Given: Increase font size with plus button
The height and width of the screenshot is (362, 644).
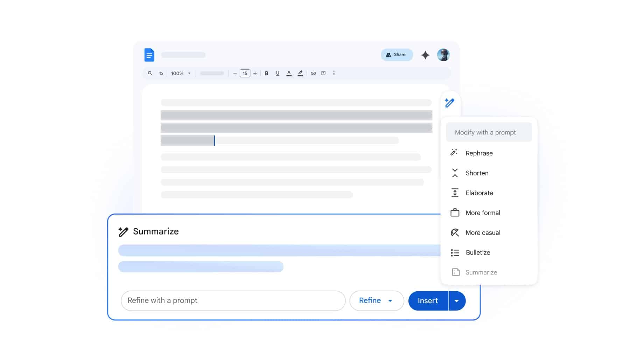Looking at the screenshot, I should click(255, 74).
